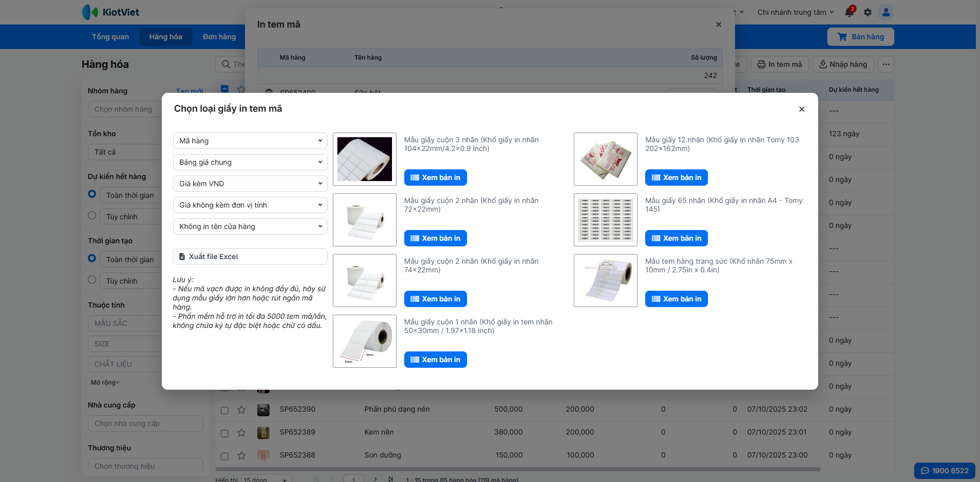The height and width of the screenshot is (482, 980).
Task: Click the 72×22mm 2-label roll thumbnail
Action: [364, 220]
